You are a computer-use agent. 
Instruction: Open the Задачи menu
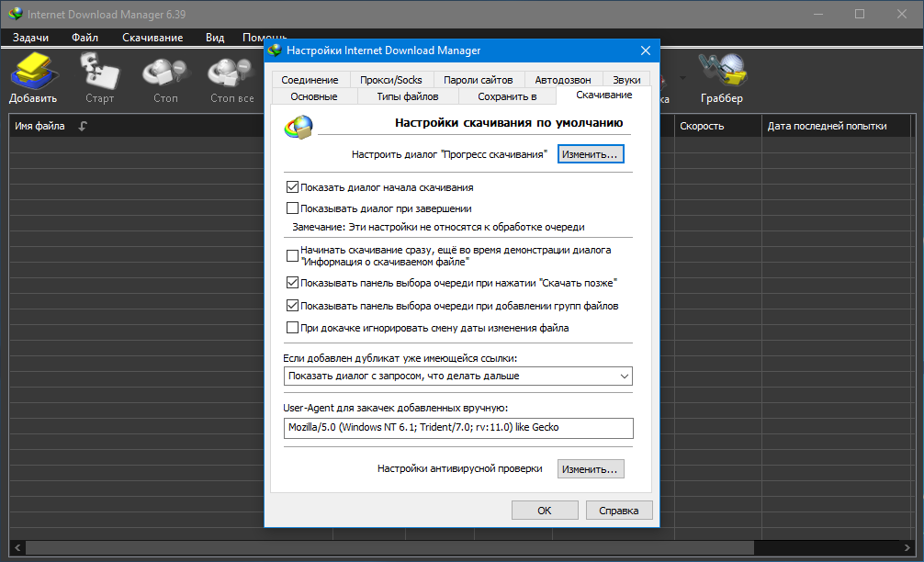pyautogui.click(x=30, y=38)
